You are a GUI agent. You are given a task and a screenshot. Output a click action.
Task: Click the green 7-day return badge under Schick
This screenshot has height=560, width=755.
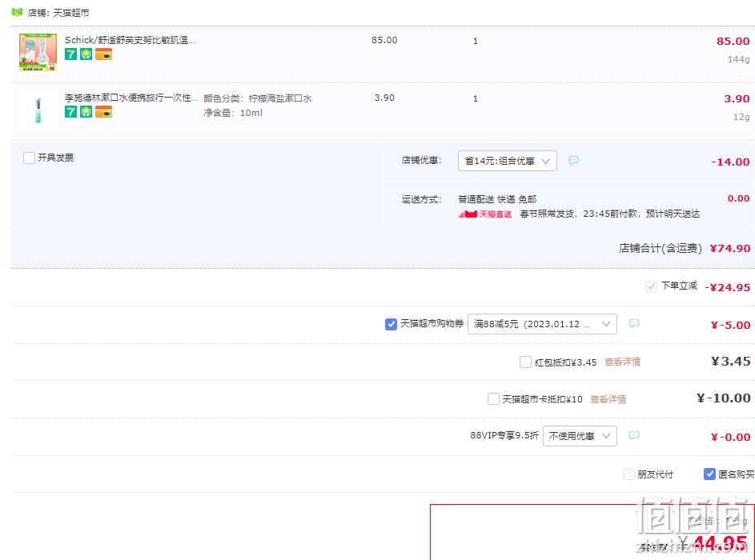pyautogui.click(x=70, y=54)
